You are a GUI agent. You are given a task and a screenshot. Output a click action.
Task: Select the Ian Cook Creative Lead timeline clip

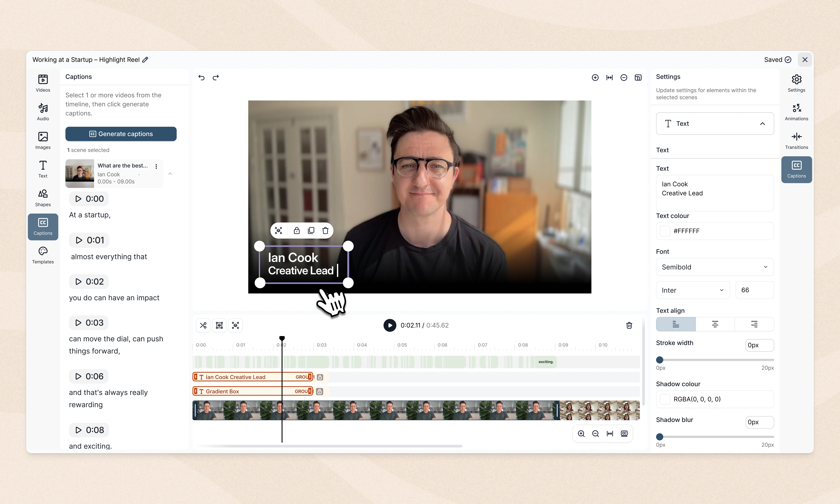point(253,377)
